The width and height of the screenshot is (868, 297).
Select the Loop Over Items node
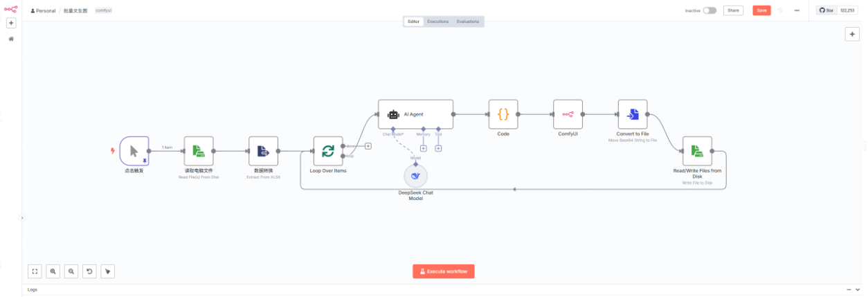click(328, 151)
